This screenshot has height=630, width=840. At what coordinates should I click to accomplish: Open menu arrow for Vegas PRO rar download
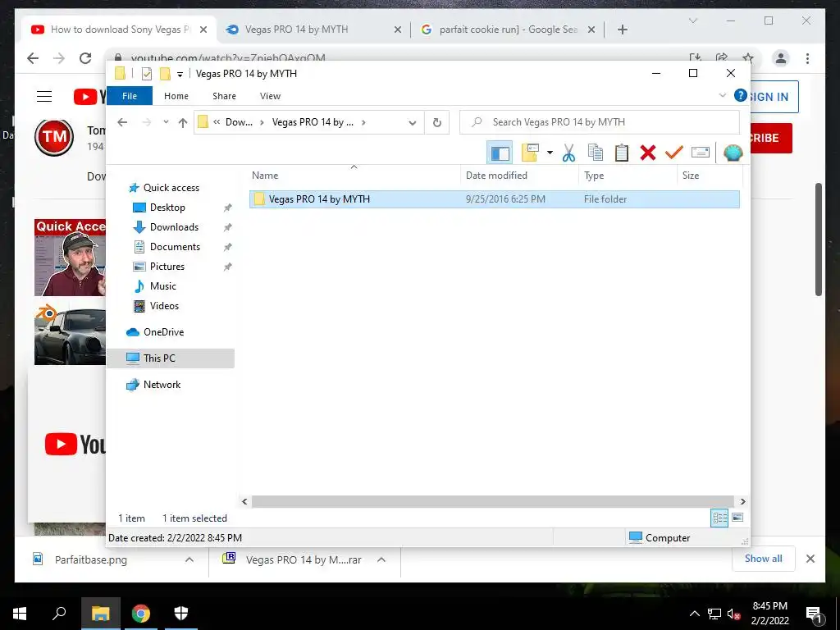(381, 559)
